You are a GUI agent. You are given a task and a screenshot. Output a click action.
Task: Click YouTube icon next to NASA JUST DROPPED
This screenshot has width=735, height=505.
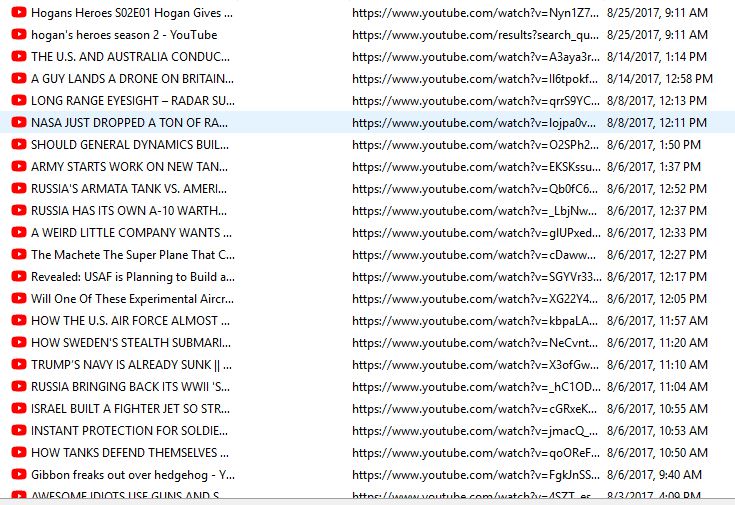(19, 122)
